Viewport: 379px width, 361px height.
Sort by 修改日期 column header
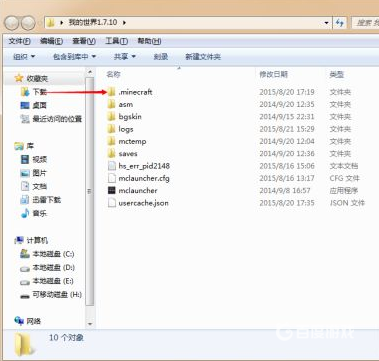[273, 74]
